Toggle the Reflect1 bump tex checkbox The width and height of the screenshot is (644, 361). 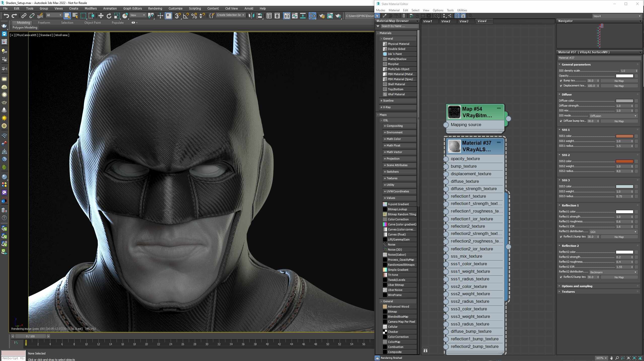[561, 237]
